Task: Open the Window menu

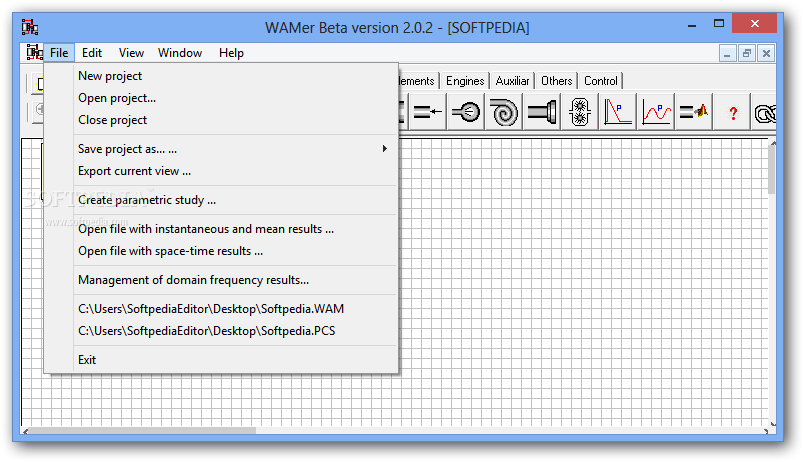Action: [x=180, y=53]
